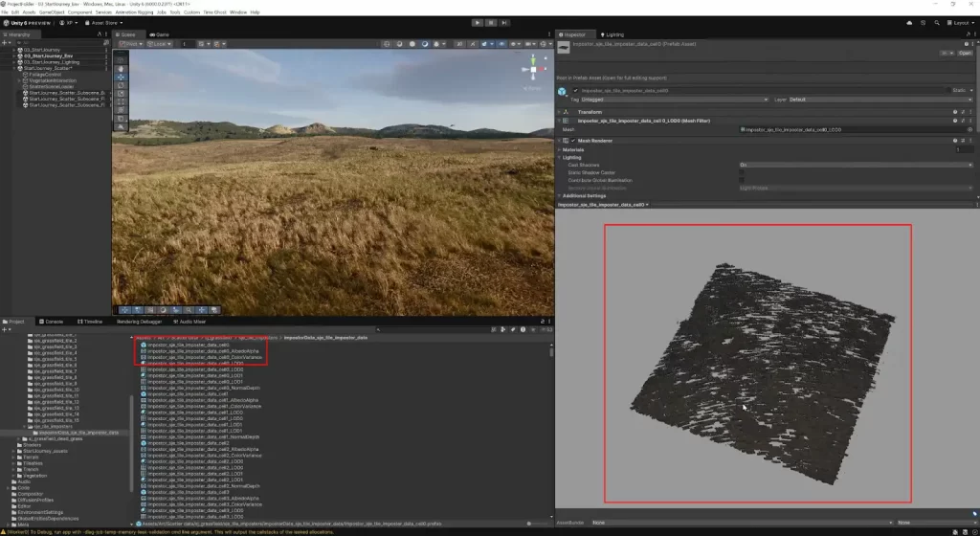
Task: Click the Step frame button
Action: (x=504, y=22)
